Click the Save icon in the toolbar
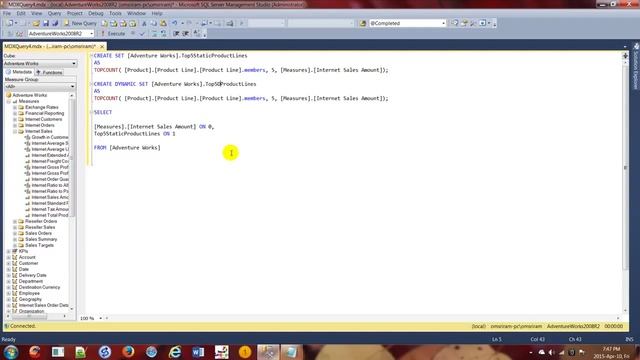The image size is (640, 360). pos(46,23)
